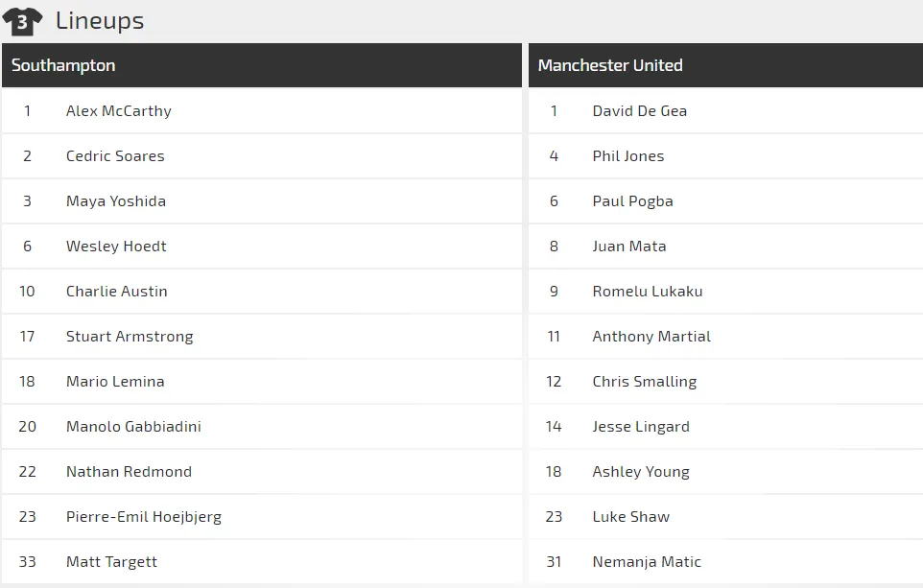Select Charlie Austin in Southampton lineup

click(x=117, y=292)
